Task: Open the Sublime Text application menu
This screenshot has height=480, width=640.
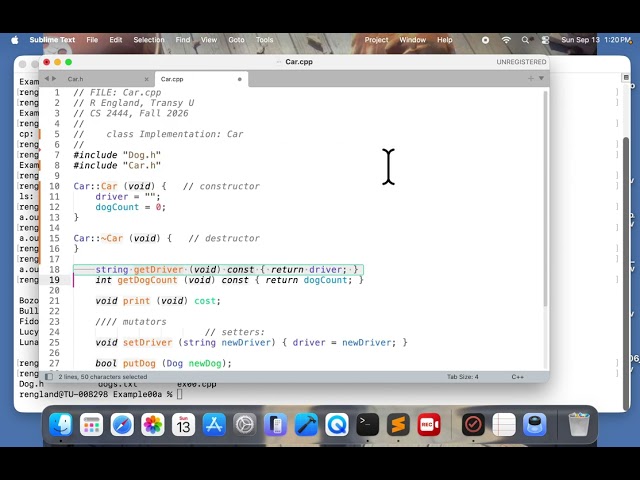Action: pyautogui.click(x=52, y=40)
